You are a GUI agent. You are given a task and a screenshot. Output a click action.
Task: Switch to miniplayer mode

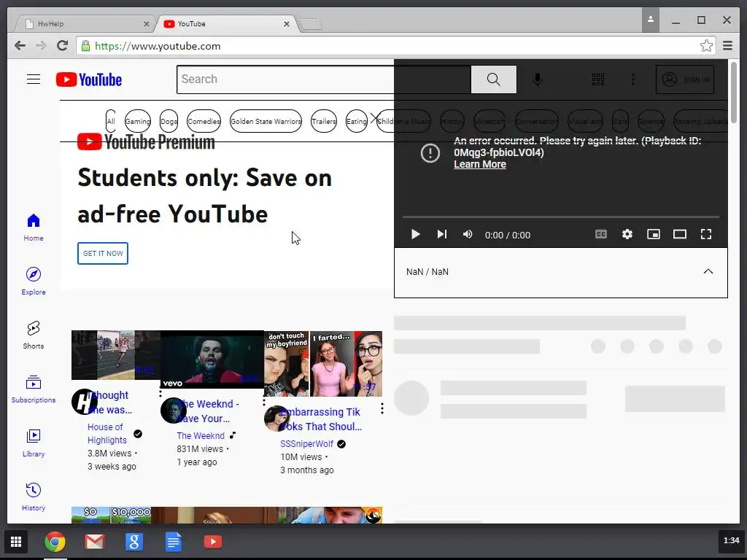point(654,234)
